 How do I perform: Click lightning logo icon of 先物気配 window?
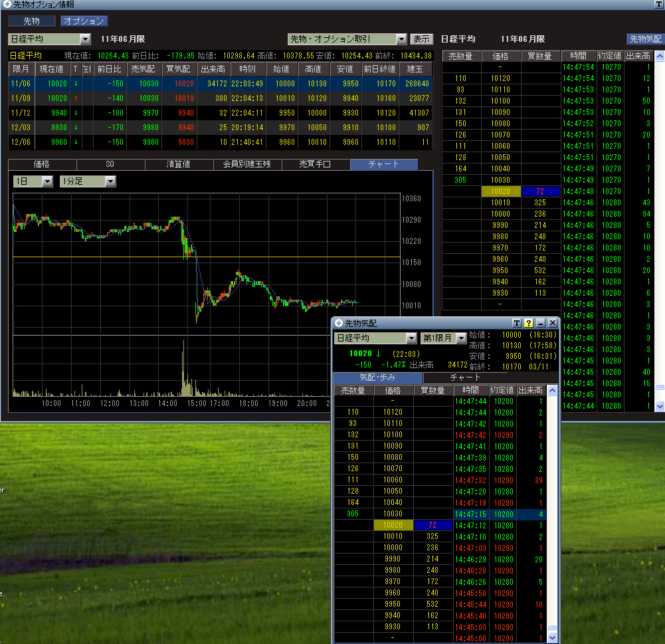(339, 323)
